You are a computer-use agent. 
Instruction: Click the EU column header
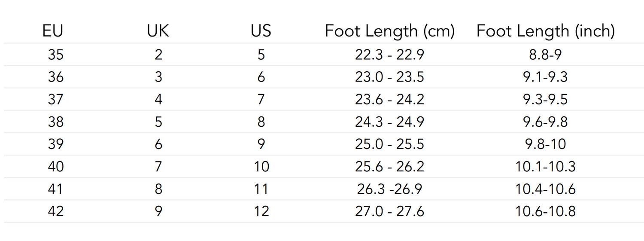[x=53, y=31]
